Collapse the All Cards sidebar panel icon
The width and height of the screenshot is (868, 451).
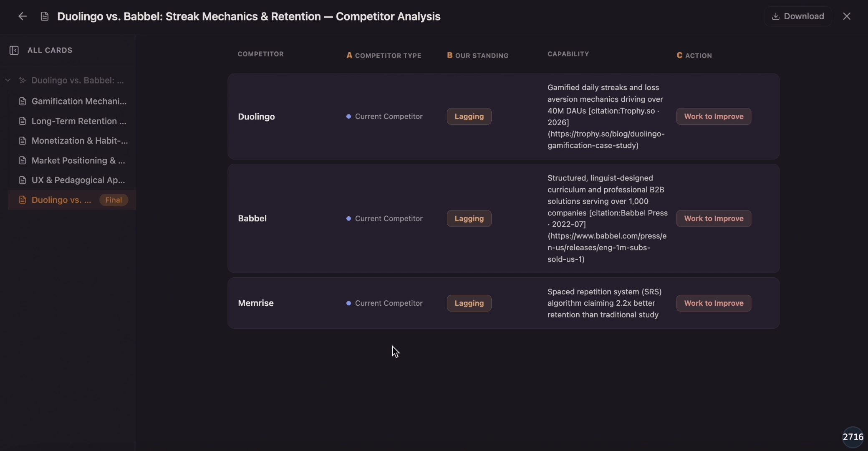click(x=14, y=51)
